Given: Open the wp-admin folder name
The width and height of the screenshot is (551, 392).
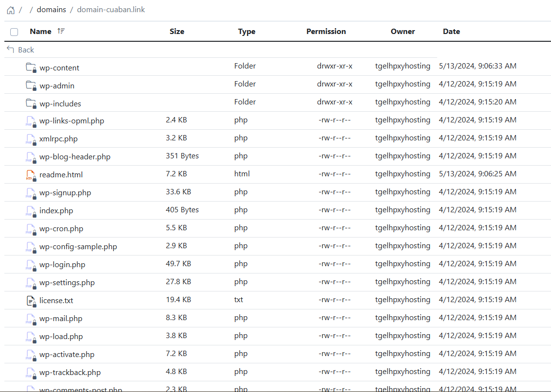Looking at the screenshot, I should click(57, 85).
